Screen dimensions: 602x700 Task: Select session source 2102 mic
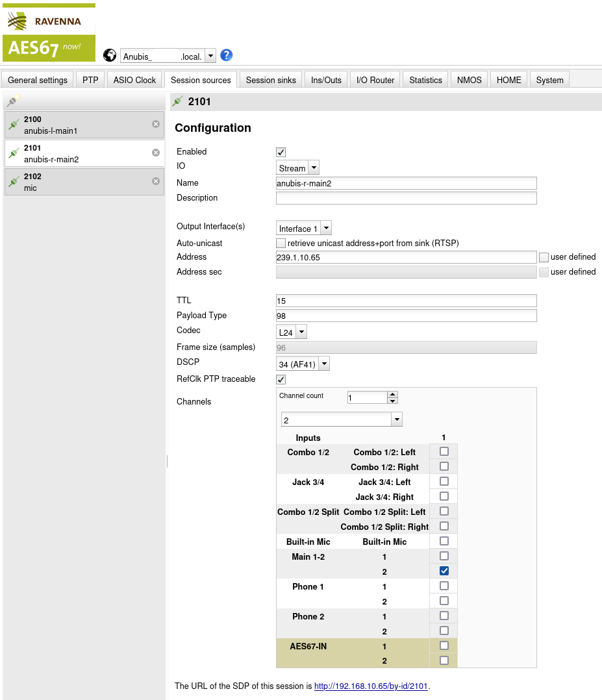coord(84,182)
